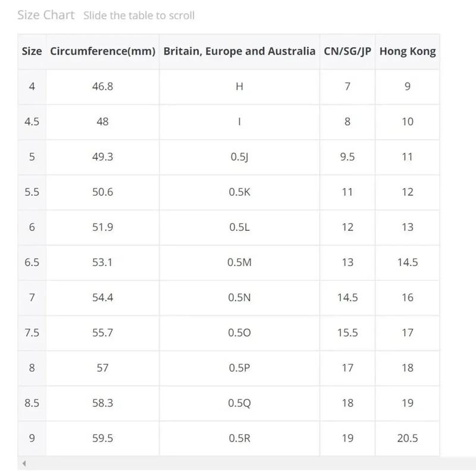Select the 0.5Q Britain size cell

click(239, 403)
